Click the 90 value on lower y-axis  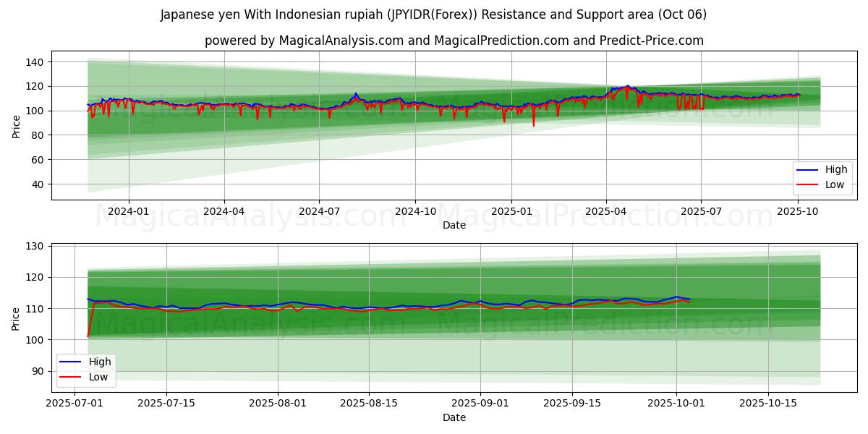(x=39, y=371)
